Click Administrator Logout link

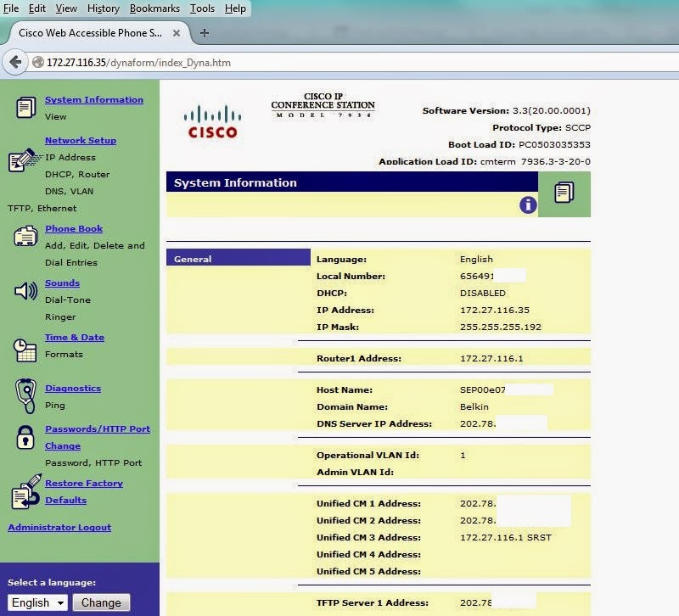click(x=59, y=527)
